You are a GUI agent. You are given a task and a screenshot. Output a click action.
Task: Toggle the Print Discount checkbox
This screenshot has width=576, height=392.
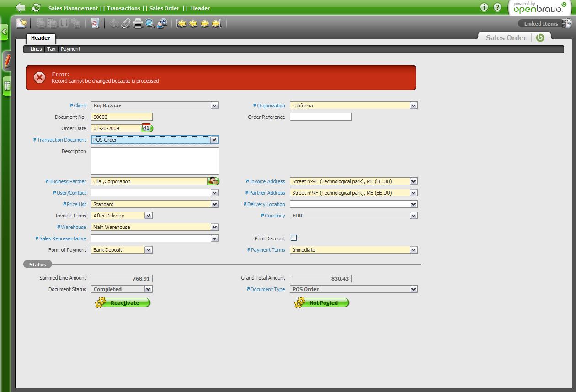pyautogui.click(x=293, y=238)
